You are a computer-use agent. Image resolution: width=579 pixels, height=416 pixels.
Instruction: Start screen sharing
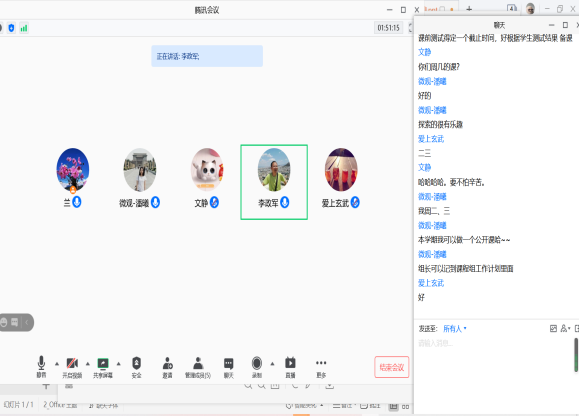pyautogui.click(x=103, y=367)
